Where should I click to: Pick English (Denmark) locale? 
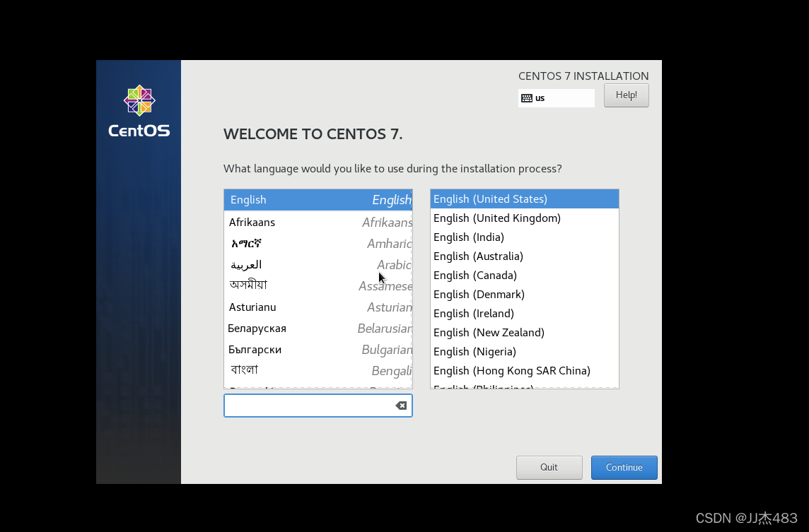524,295
